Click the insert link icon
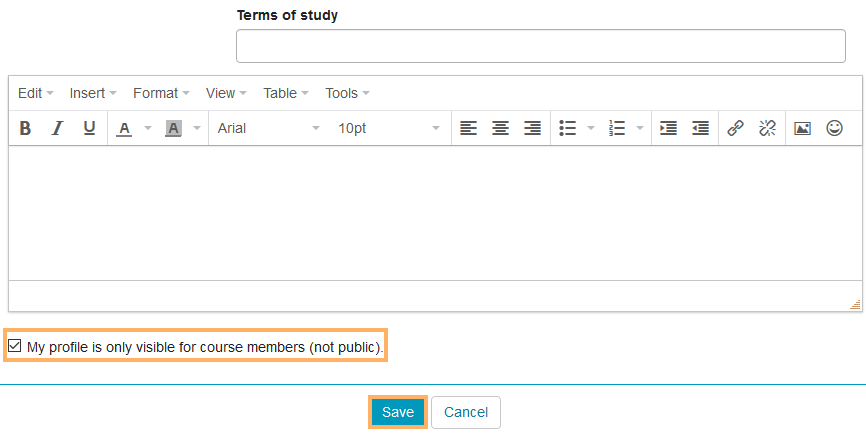 [735, 128]
